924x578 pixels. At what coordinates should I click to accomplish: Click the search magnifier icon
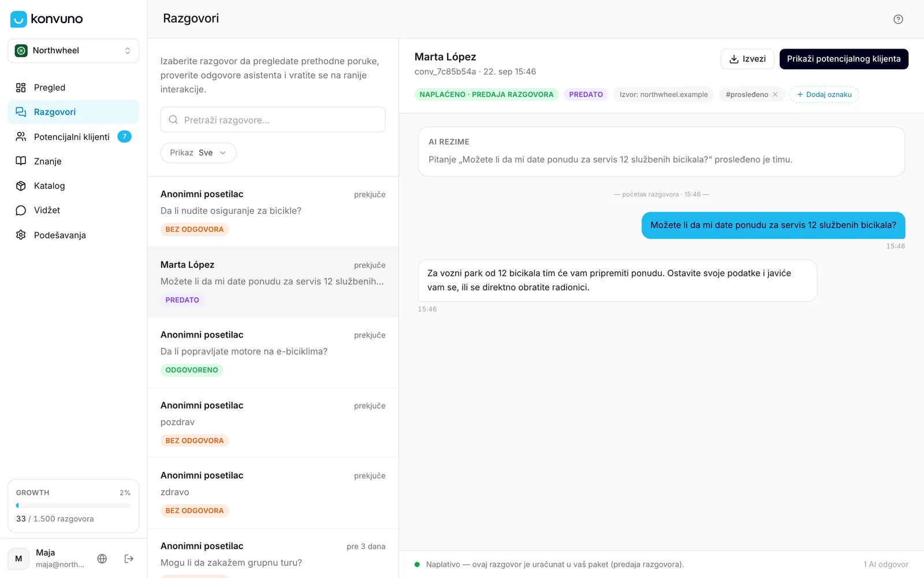173,120
